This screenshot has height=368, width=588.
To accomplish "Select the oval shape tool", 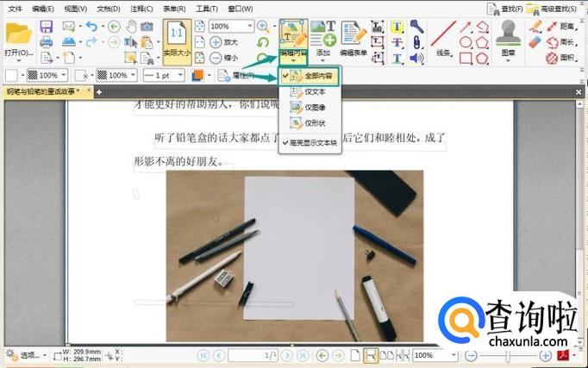I will 466,42.
